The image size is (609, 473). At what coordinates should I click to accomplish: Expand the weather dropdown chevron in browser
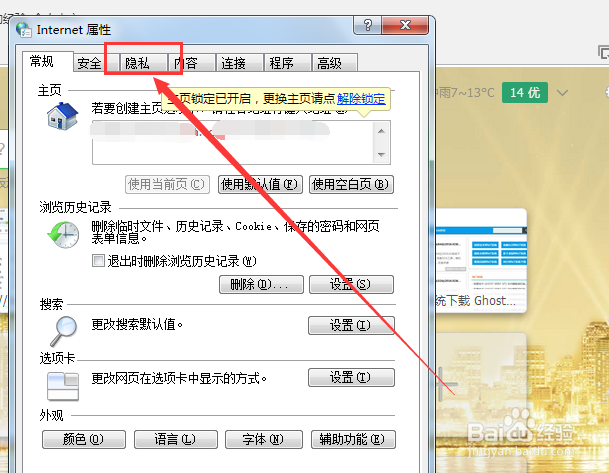[x=562, y=93]
